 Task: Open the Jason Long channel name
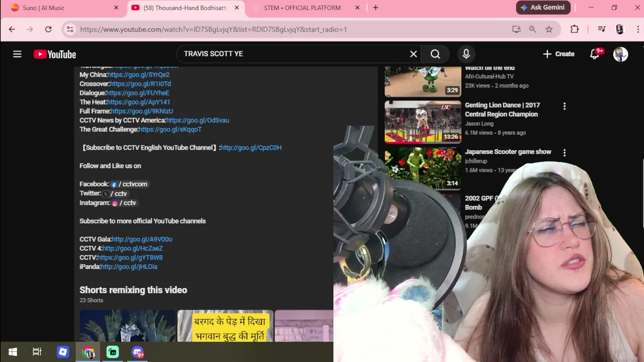(x=479, y=123)
